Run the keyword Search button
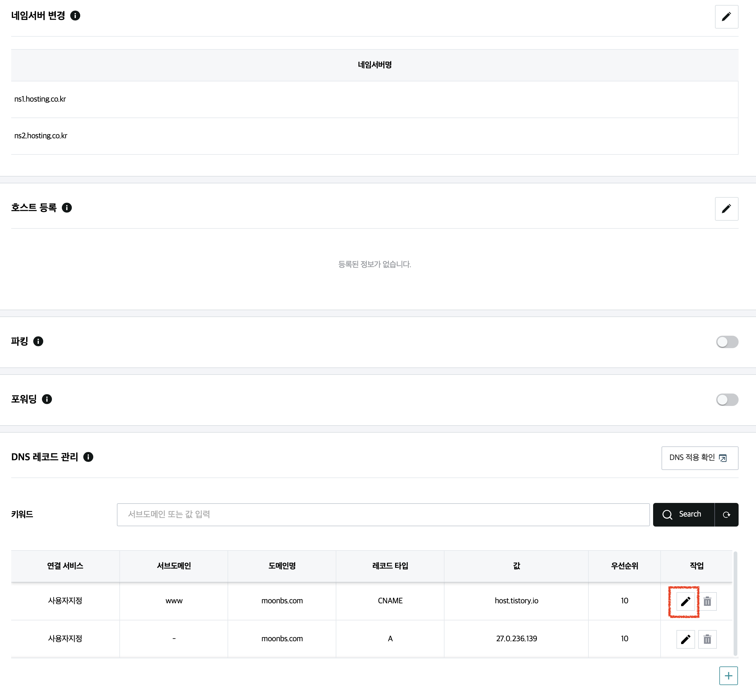Screen dimensions: 756x700 tap(684, 514)
